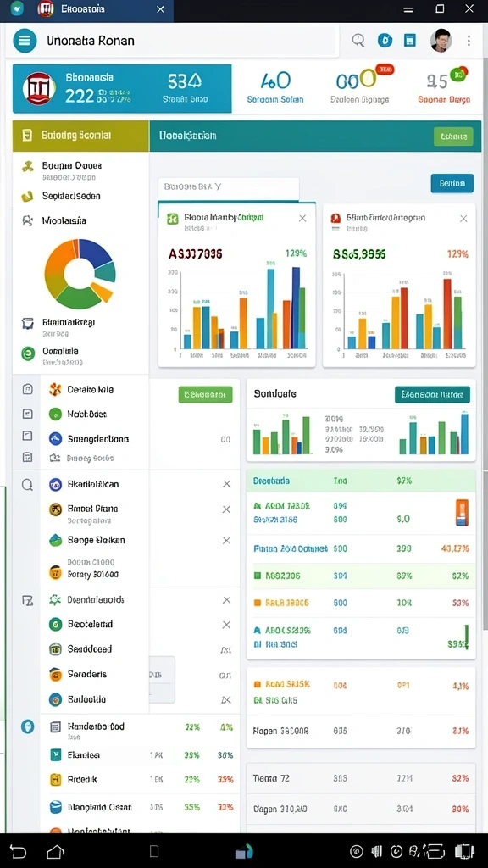
Task: Click the red logo in blue card
Action: [39, 88]
